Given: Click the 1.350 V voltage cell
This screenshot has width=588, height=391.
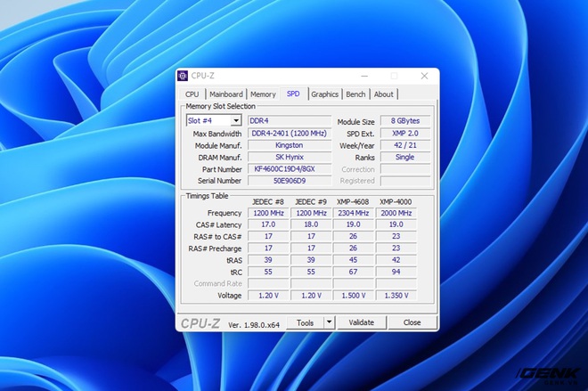Looking at the screenshot, I should [x=396, y=296].
